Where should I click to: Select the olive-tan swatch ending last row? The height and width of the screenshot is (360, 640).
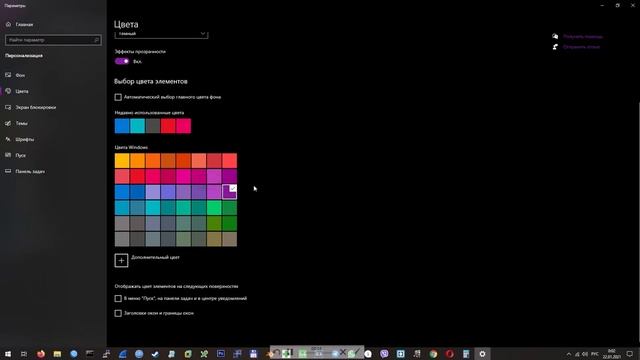pyautogui.click(x=229, y=239)
